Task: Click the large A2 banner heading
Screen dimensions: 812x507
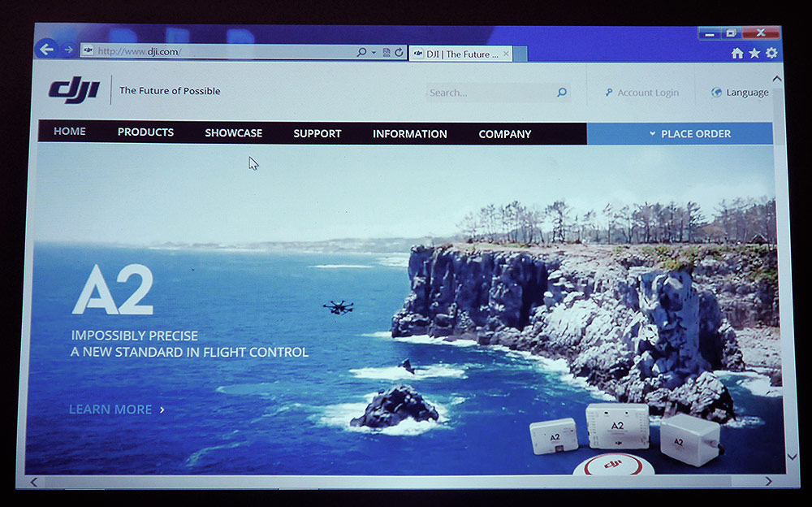Action: coord(113,290)
